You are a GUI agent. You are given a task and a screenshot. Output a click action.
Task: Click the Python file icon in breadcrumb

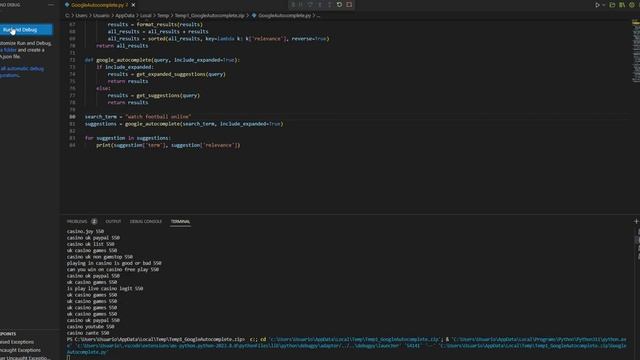[254, 16]
